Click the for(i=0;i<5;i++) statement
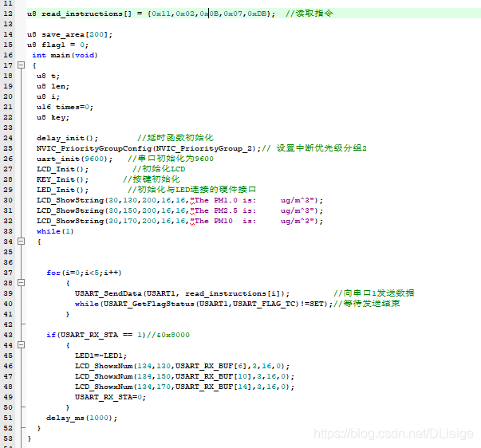This screenshot has height=448, width=481. point(84,273)
